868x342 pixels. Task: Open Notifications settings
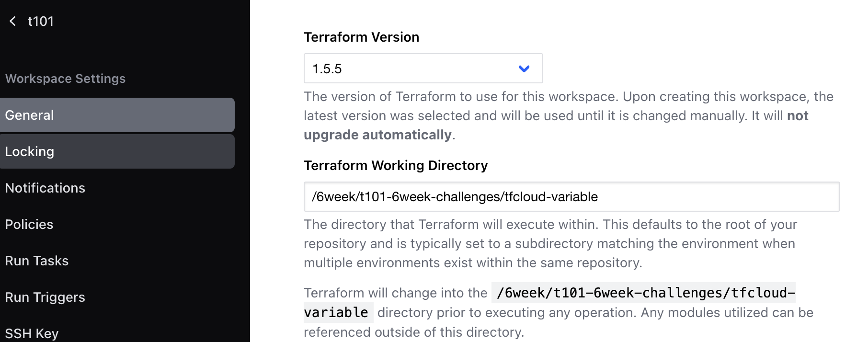click(45, 188)
